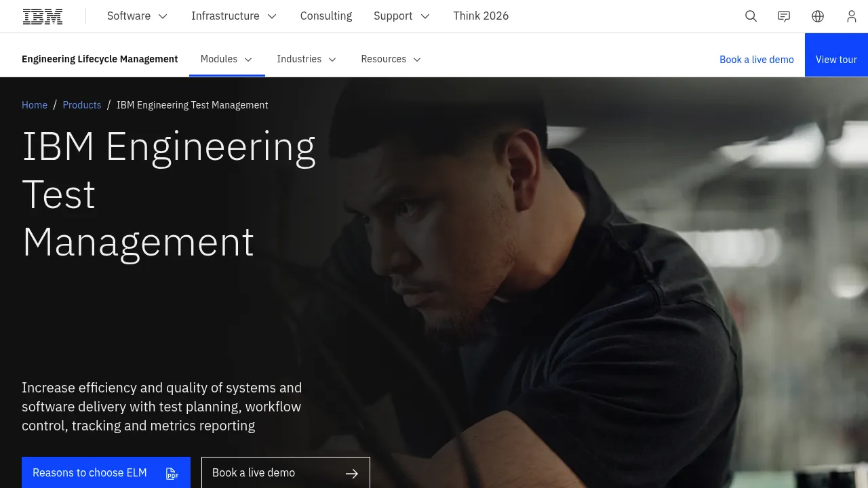Click the View tour button
Image resolution: width=868 pixels, height=488 pixels.
pos(836,55)
